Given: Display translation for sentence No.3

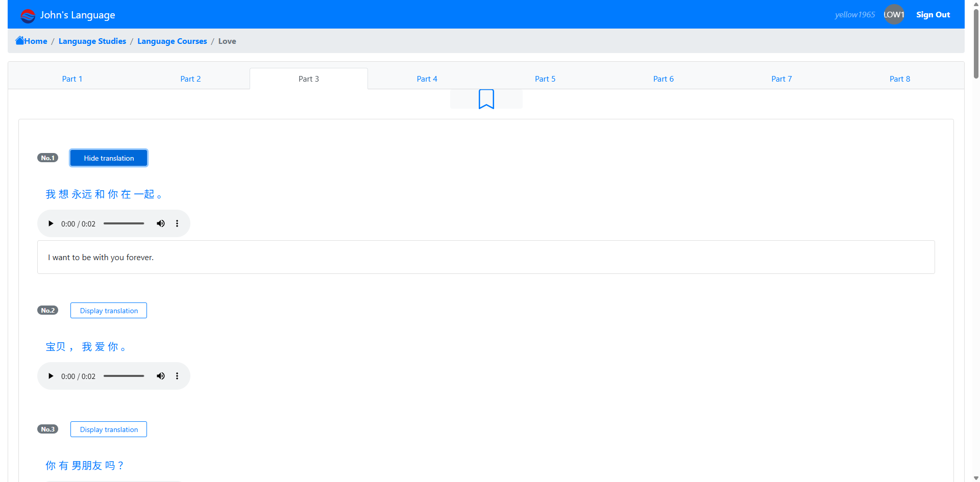Looking at the screenshot, I should [109, 429].
